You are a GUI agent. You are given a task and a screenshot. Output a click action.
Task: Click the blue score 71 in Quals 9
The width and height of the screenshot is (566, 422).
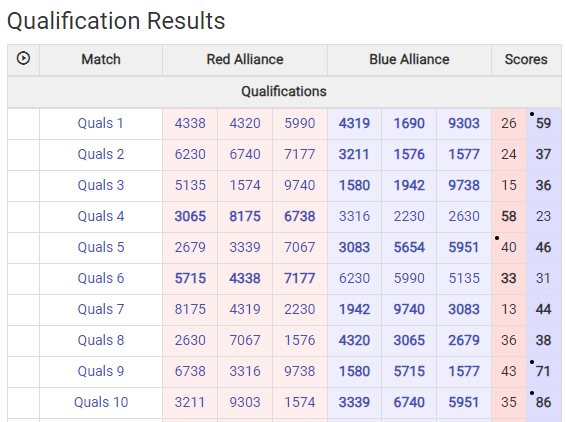click(x=543, y=371)
